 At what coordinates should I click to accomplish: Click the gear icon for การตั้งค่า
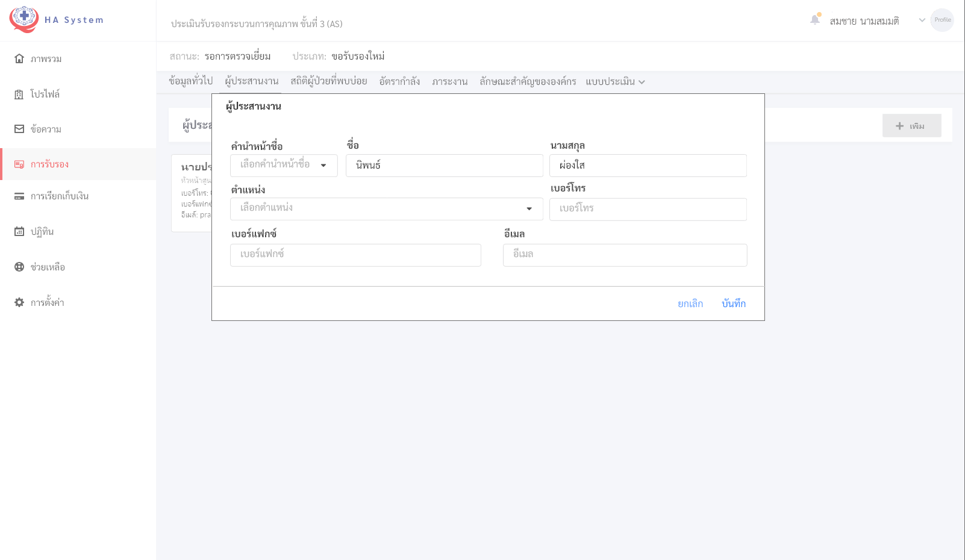click(19, 302)
